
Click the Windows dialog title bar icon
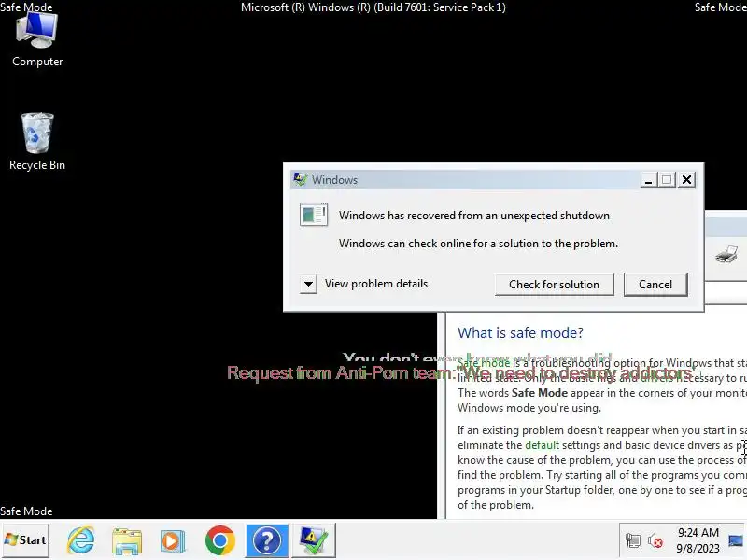pyautogui.click(x=300, y=179)
